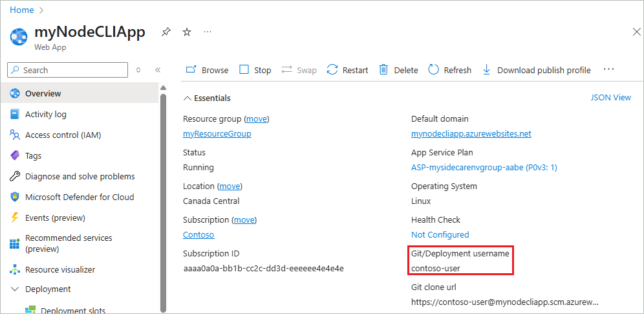
Task: Open the toolbar overflow ellipsis menu
Action: pos(608,69)
